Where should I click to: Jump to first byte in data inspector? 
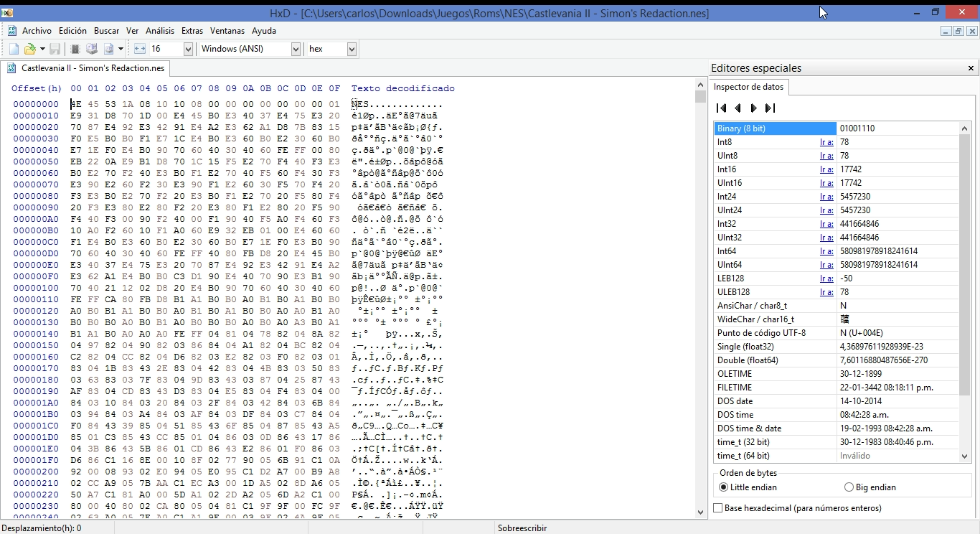click(x=721, y=108)
